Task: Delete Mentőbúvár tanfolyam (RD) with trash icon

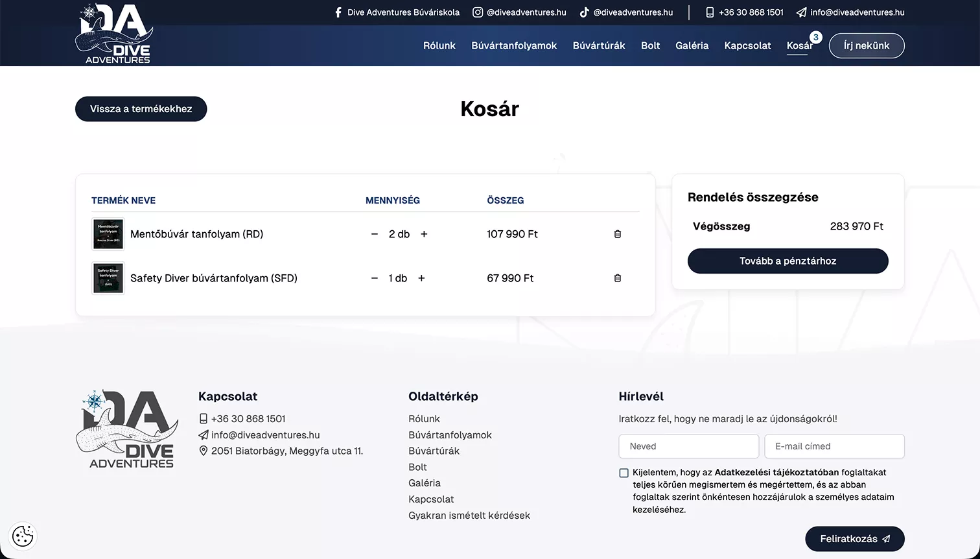Action: (x=618, y=234)
